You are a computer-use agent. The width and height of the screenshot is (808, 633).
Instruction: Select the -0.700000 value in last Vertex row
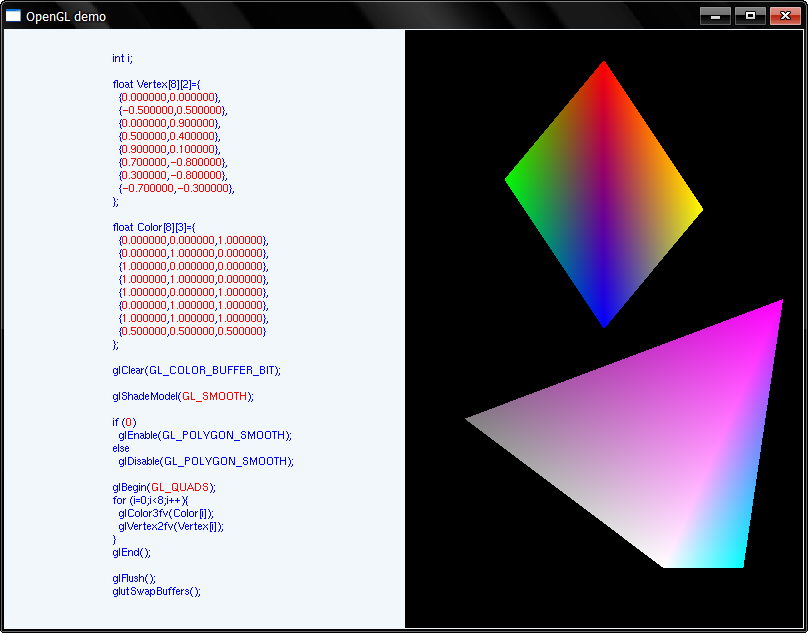coord(147,188)
